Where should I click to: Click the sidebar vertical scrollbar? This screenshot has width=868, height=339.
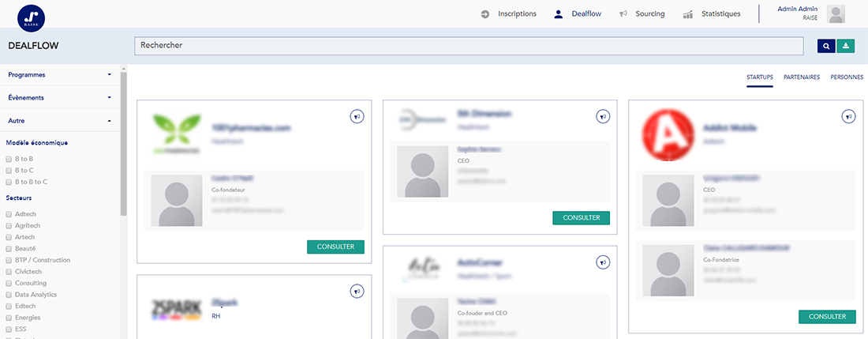click(x=122, y=142)
